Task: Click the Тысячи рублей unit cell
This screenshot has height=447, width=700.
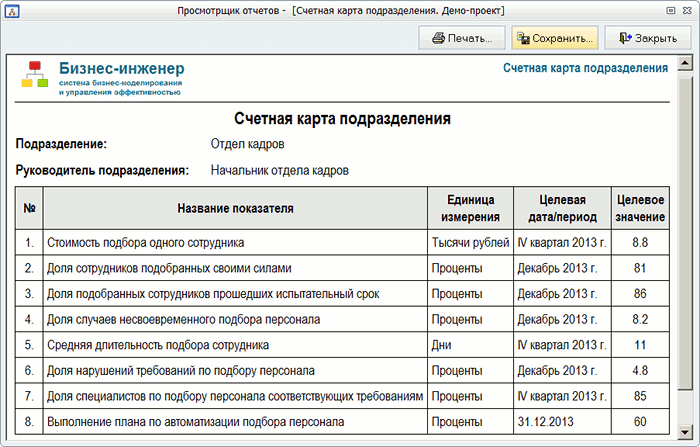Action: [x=470, y=242]
